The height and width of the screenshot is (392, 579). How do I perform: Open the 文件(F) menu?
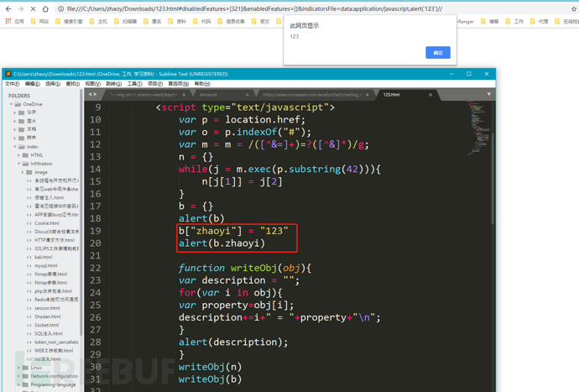(x=13, y=84)
